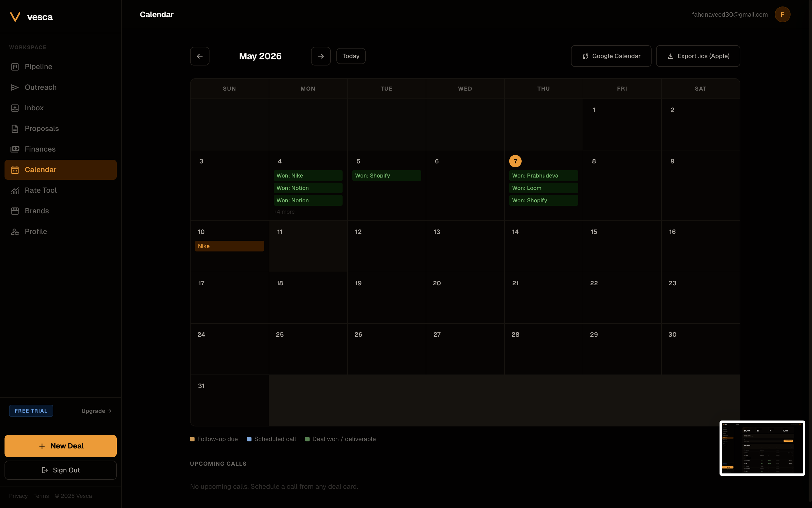812x508 pixels.
Task: Click the preview thumbnail in the corner
Action: click(762, 448)
